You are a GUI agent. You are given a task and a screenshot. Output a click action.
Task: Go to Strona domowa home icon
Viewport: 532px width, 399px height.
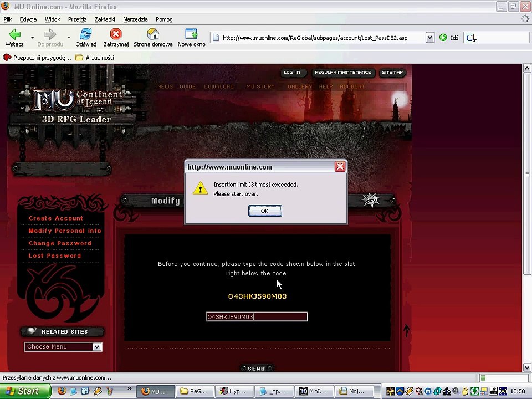(x=153, y=34)
